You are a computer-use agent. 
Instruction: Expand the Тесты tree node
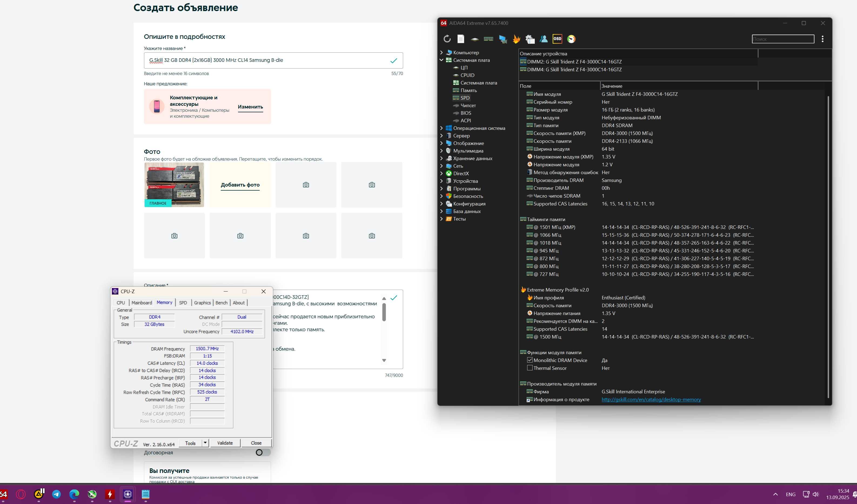pos(441,219)
